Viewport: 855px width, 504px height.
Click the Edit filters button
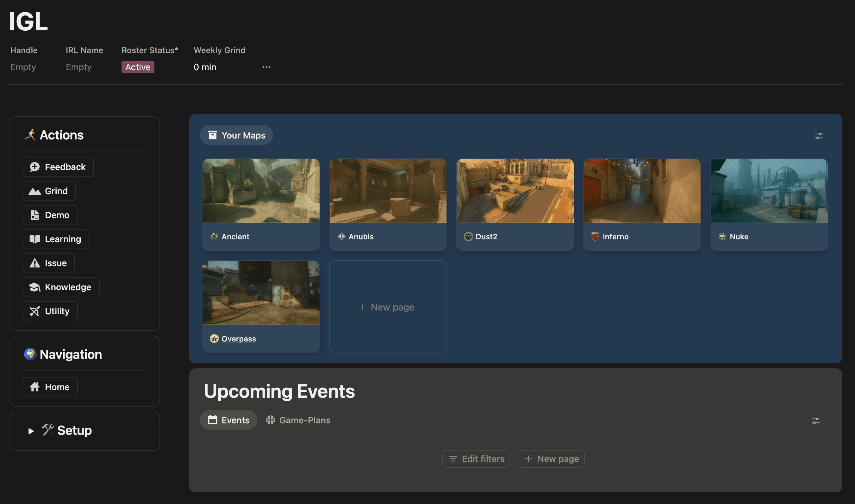point(476,458)
